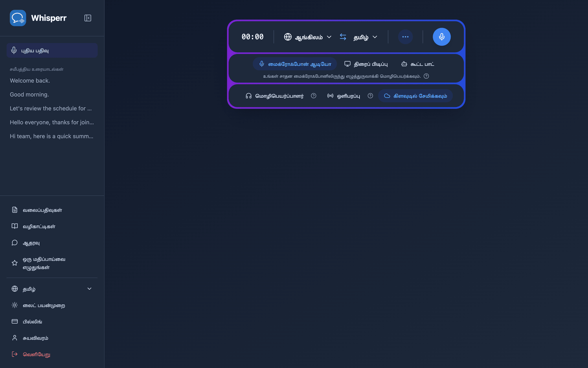Collapse the sidebar with the panel icon
Screen dimensions: 588x368
coord(87,18)
